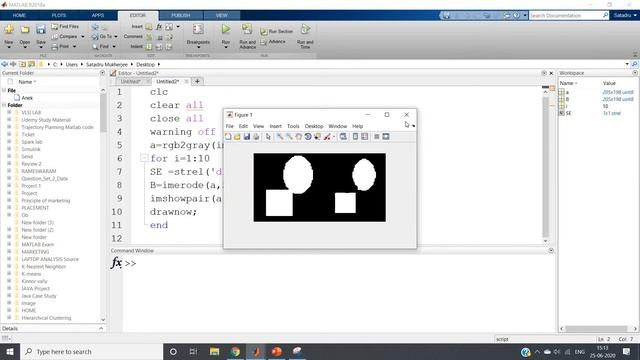Click the Insert function fx icon
The image size is (640, 360).
coord(159,27)
